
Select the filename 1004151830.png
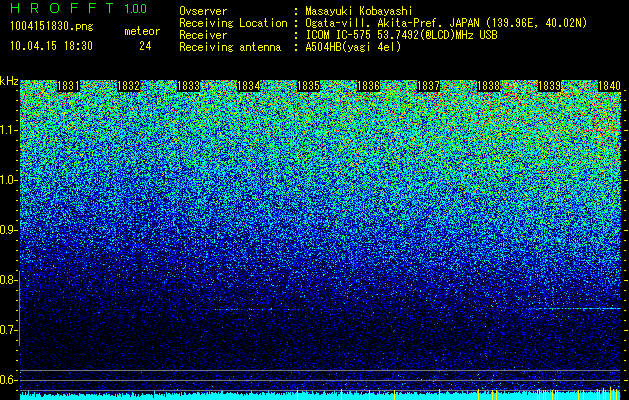click(x=52, y=26)
